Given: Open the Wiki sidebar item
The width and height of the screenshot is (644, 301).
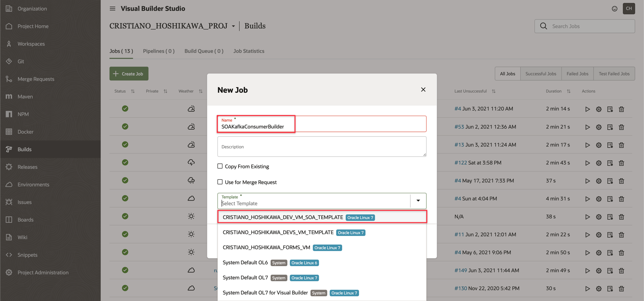Looking at the screenshot, I should point(50,237).
